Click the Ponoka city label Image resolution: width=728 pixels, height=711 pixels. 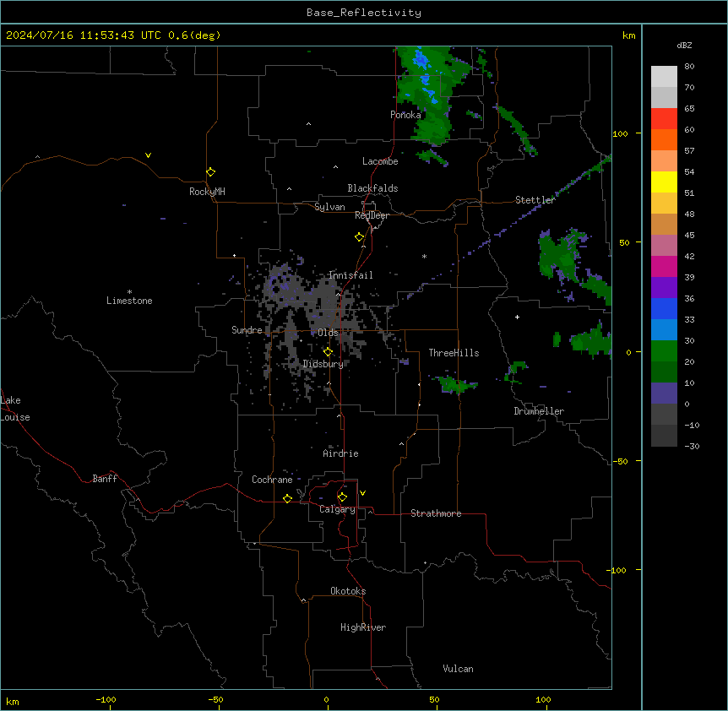click(x=405, y=115)
